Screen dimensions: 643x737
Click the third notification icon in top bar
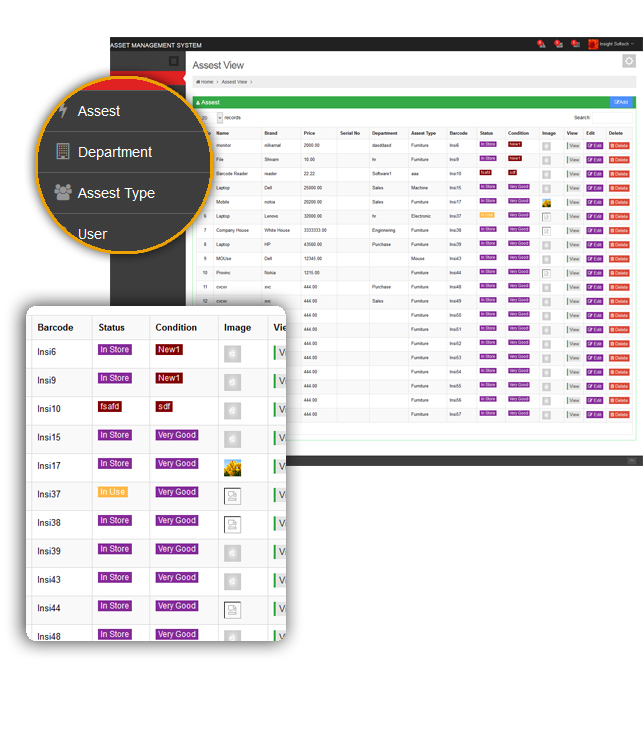(x=576, y=44)
